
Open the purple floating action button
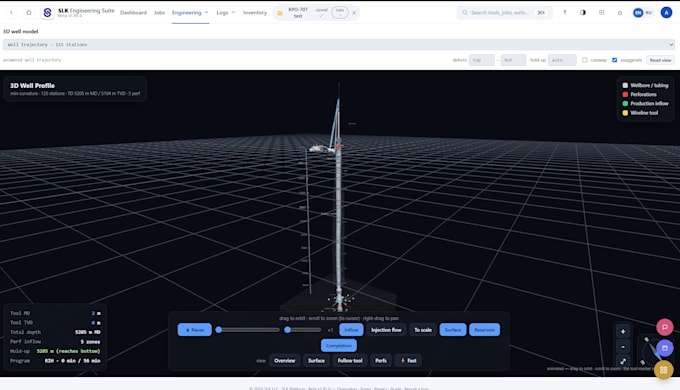click(664, 348)
